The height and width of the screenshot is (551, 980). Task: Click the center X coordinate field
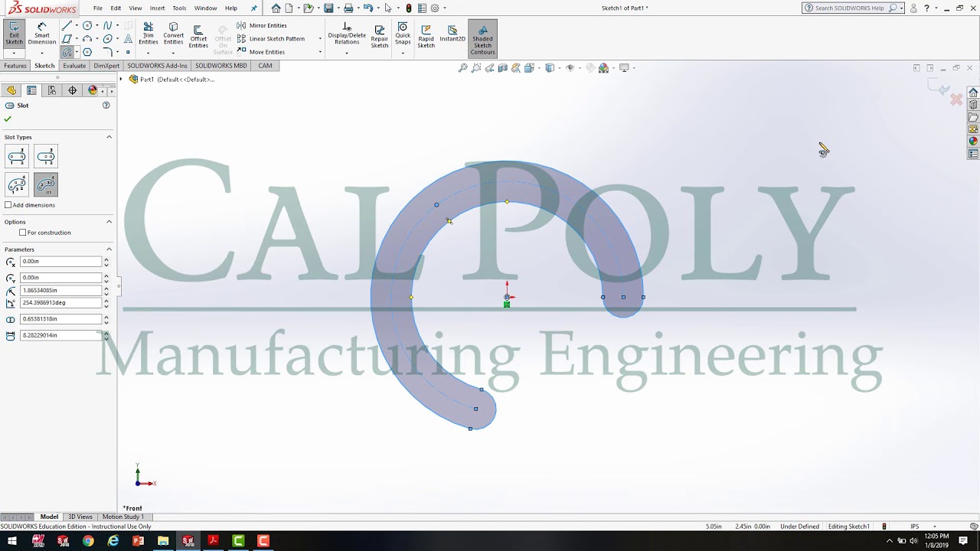(60, 262)
